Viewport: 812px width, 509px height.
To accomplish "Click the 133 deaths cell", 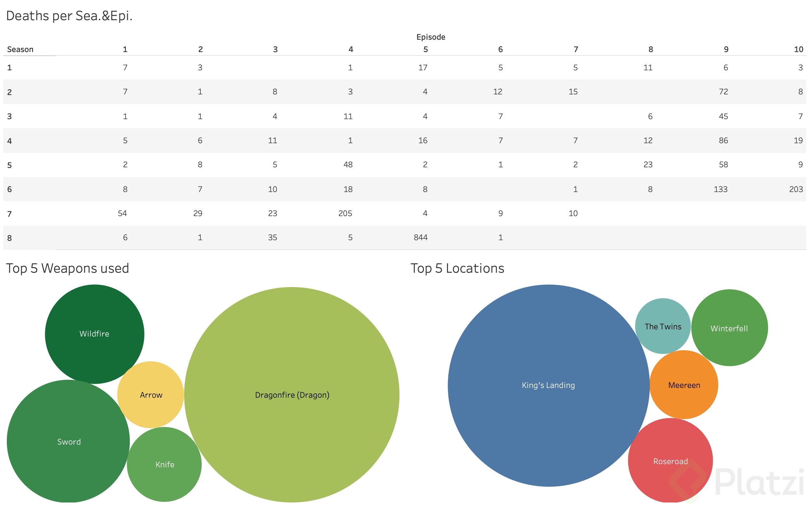I will click(720, 189).
